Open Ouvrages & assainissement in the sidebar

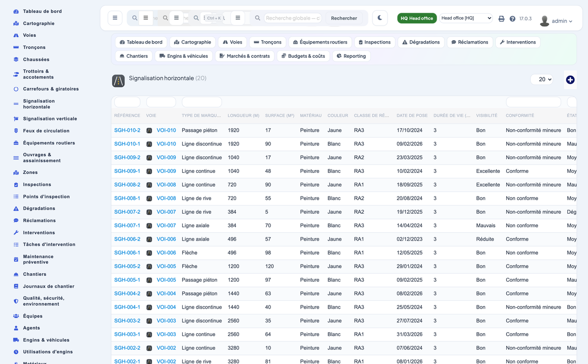click(42, 158)
